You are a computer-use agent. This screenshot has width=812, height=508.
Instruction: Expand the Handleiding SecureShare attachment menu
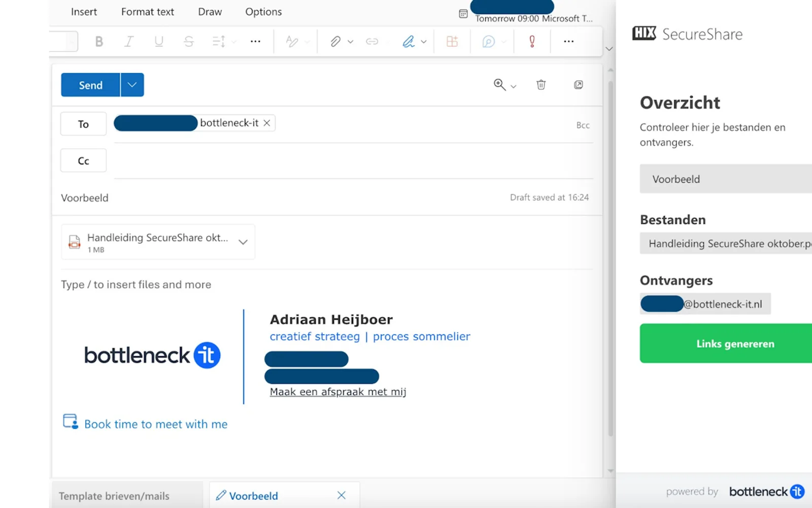(243, 242)
